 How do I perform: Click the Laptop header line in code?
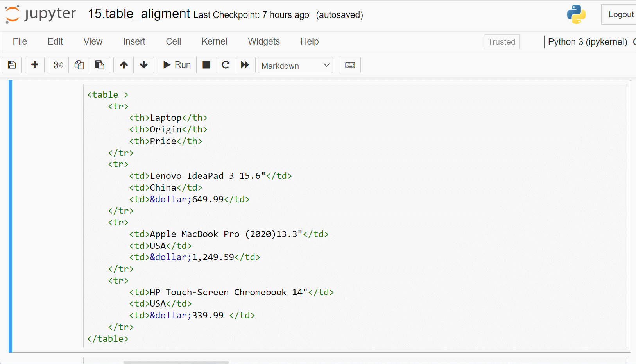coord(168,118)
